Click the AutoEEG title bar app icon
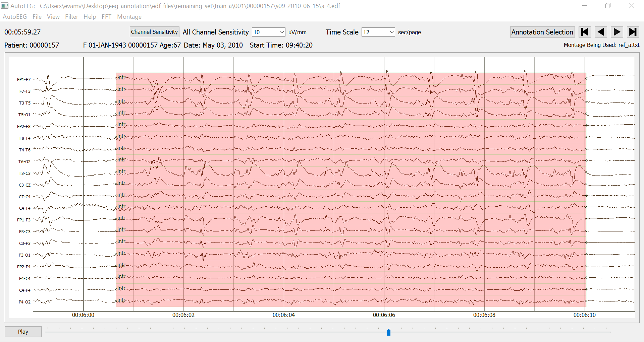This screenshot has width=644, height=342. [x=4, y=6]
